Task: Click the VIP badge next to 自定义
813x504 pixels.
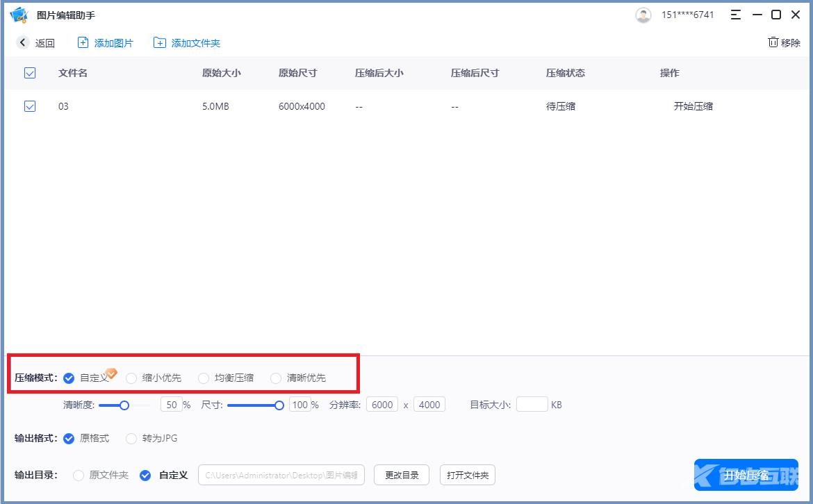Action: click(x=111, y=373)
